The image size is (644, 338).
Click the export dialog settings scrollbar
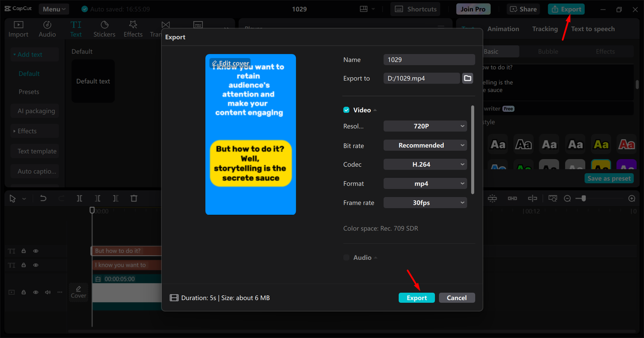472,150
